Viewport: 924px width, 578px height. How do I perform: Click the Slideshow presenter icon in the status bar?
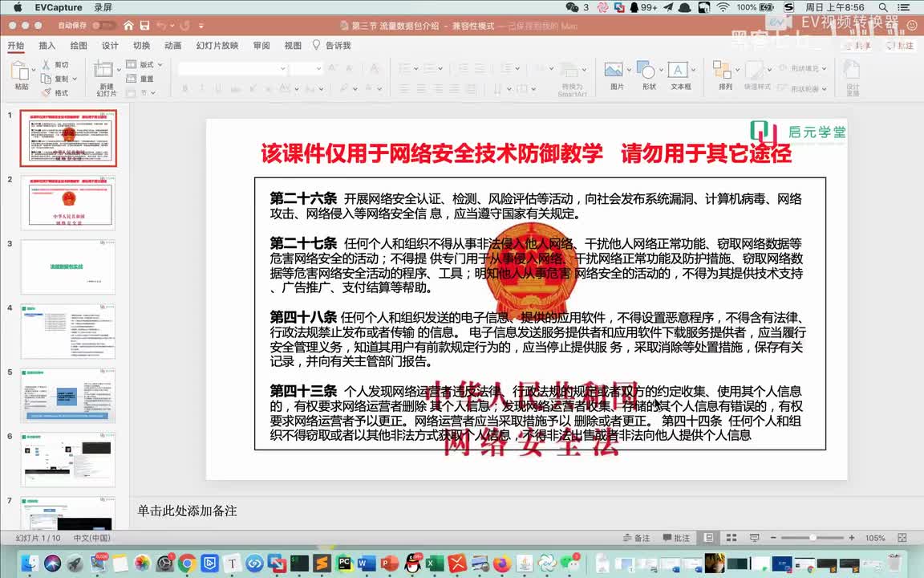(754, 537)
